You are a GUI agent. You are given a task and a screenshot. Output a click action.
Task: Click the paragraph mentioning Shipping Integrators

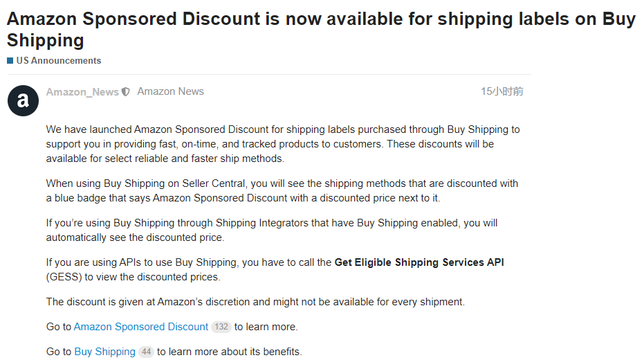pos(271,230)
